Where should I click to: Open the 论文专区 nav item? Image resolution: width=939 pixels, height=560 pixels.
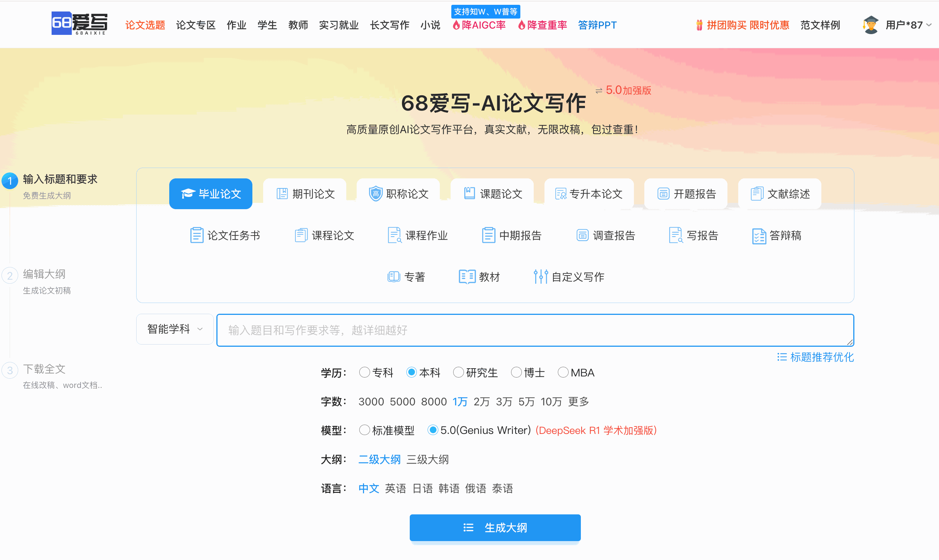pos(196,25)
